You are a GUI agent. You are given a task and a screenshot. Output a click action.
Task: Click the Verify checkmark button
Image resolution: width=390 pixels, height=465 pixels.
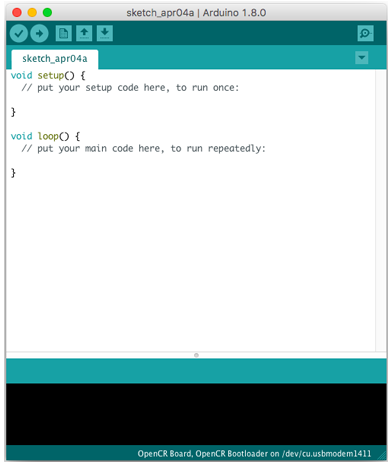pos(19,33)
